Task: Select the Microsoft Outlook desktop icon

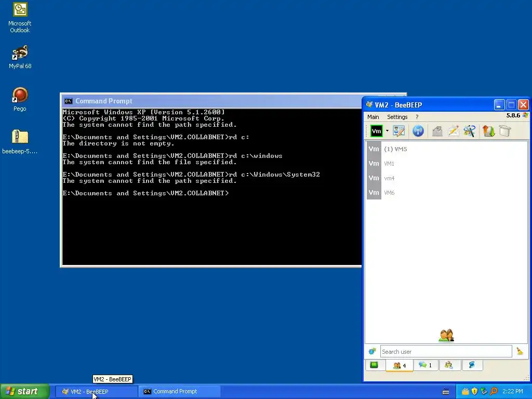Action: [20, 18]
